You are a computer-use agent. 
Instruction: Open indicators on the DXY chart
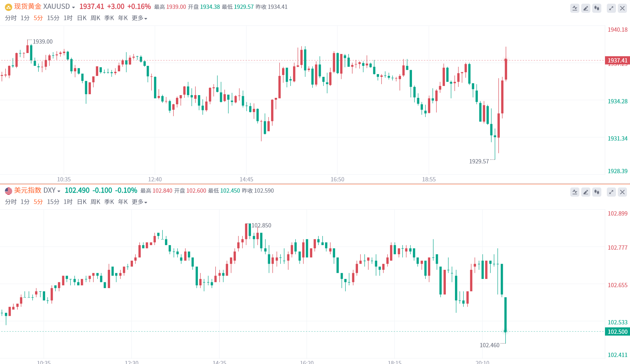coord(575,192)
